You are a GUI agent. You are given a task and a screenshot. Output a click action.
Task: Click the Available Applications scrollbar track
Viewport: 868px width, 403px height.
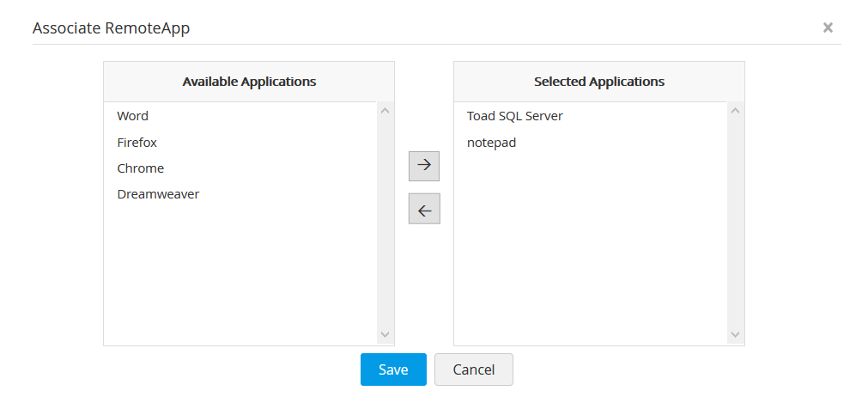385,223
